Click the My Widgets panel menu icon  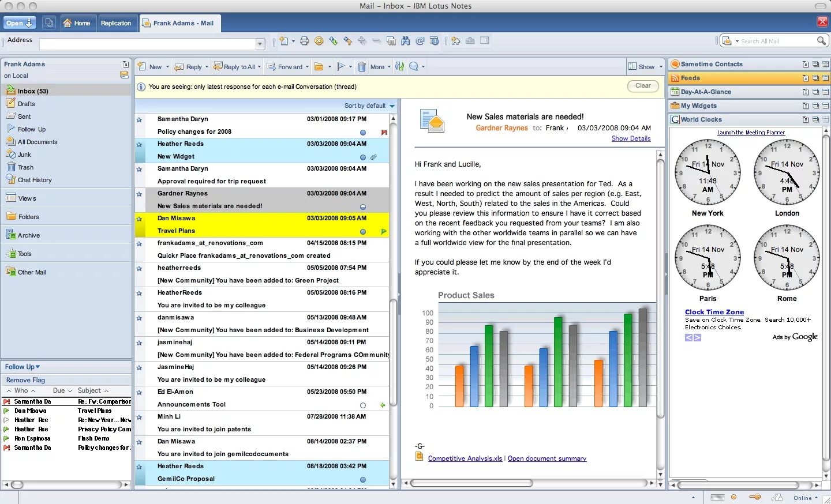(x=806, y=106)
